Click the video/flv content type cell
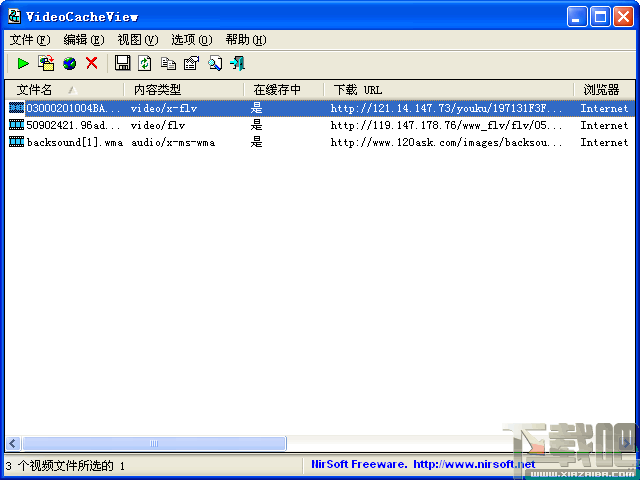The height and width of the screenshot is (480, 640). pos(158,125)
